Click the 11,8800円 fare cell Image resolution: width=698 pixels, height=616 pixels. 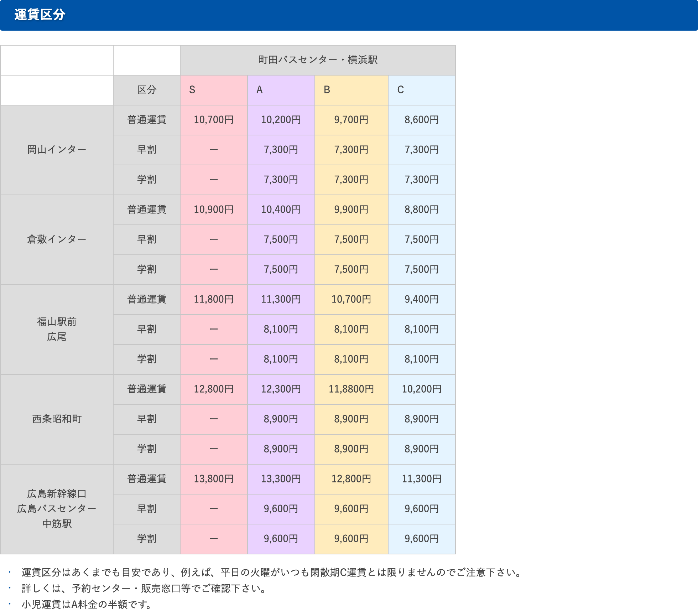(351, 389)
